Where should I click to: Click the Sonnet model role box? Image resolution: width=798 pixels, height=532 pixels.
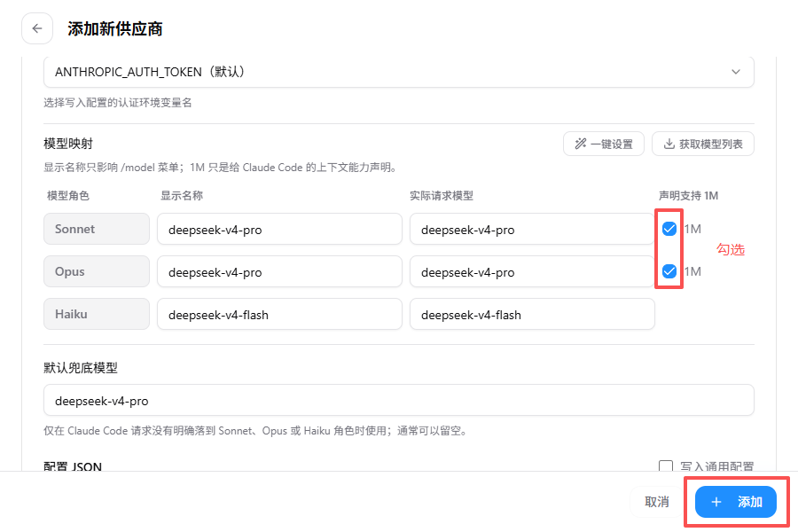[x=97, y=229]
